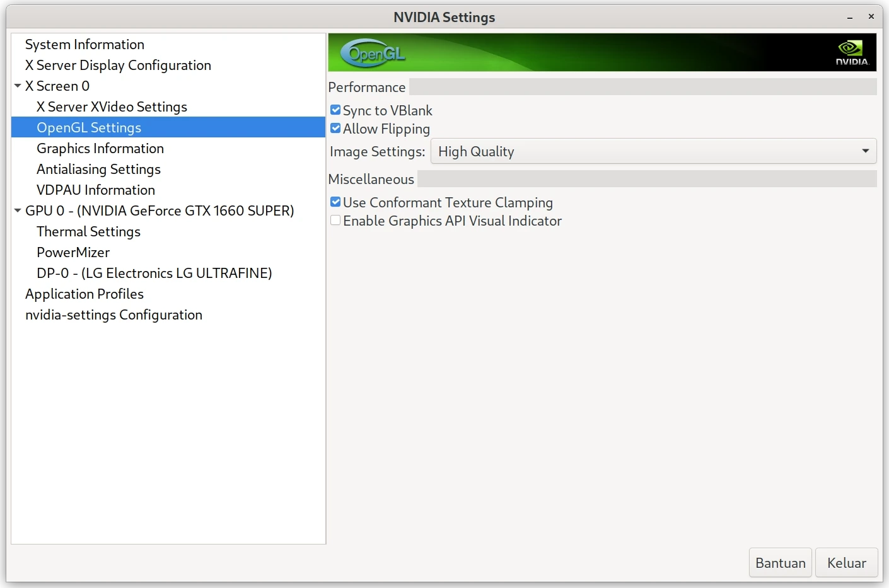Screen dimensions: 889x588
Task: Open DP-0 LG ULTRAFINE display settings
Action: click(154, 273)
